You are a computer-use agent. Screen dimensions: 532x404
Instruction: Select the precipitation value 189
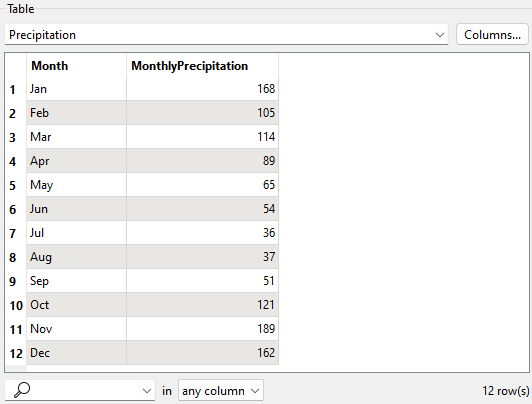(x=203, y=329)
